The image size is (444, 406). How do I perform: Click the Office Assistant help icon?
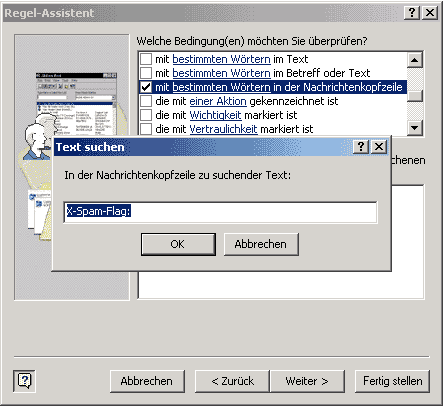tap(24, 381)
